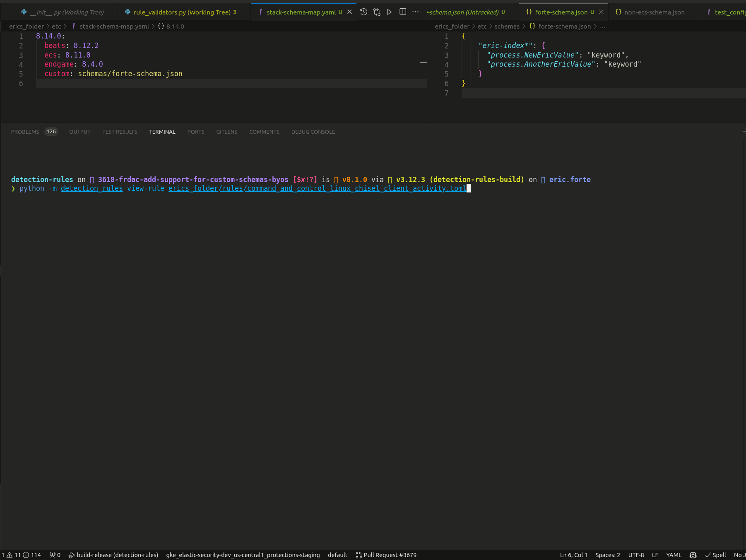Select language mode YAML
746x560 pixels.
click(x=674, y=555)
